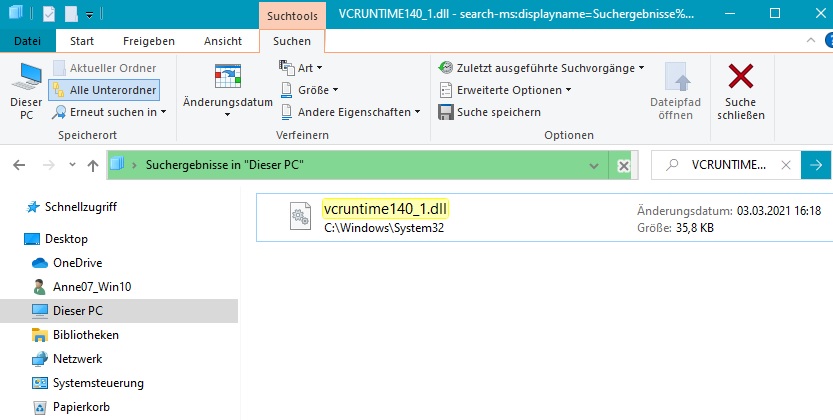Click the VCRUNTIME search input box
833x420 pixels.
[x=730, y=165]
